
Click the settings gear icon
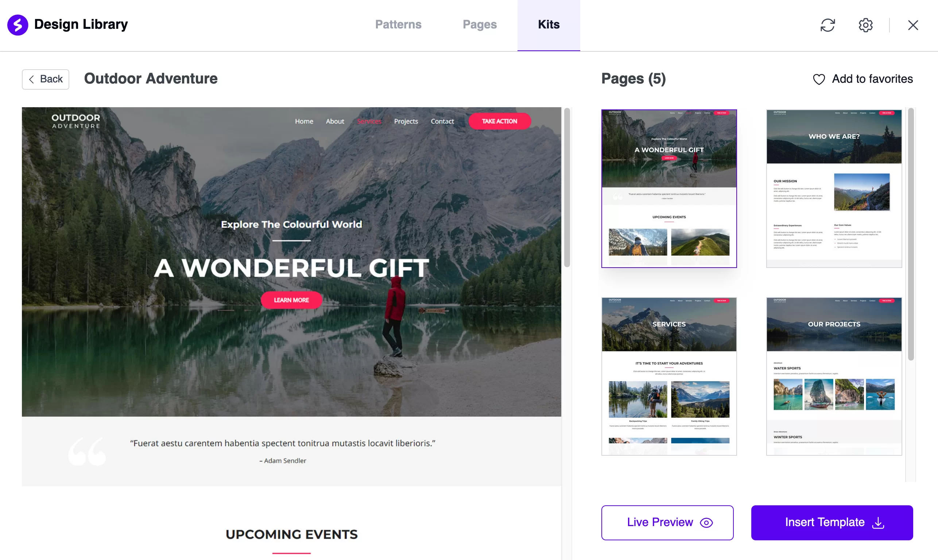[866, 25]
